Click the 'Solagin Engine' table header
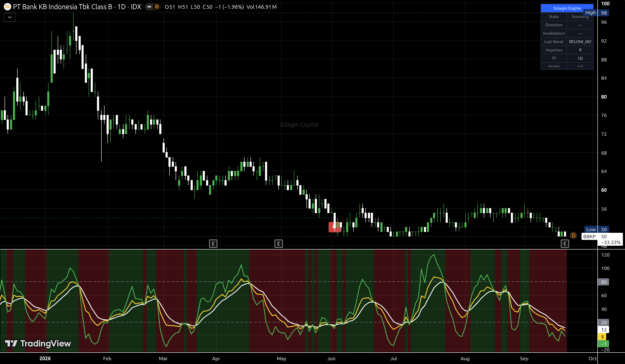This screenshot has height=364, width=625. coord(567,8)
